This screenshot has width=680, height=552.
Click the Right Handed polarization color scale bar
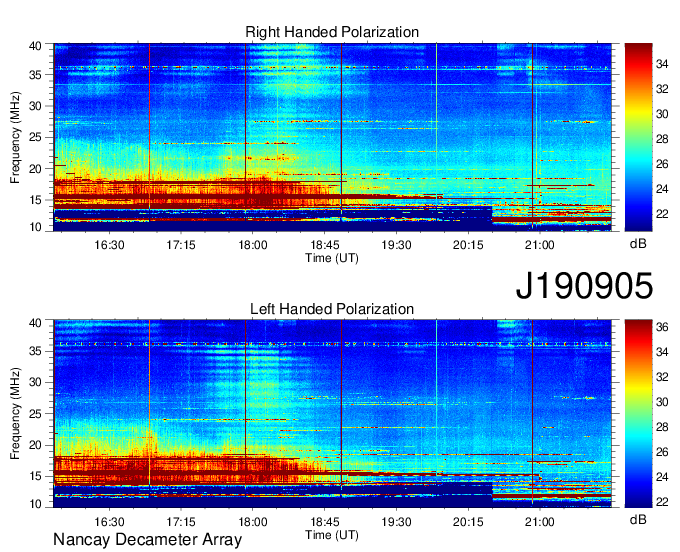pos(638,137)
